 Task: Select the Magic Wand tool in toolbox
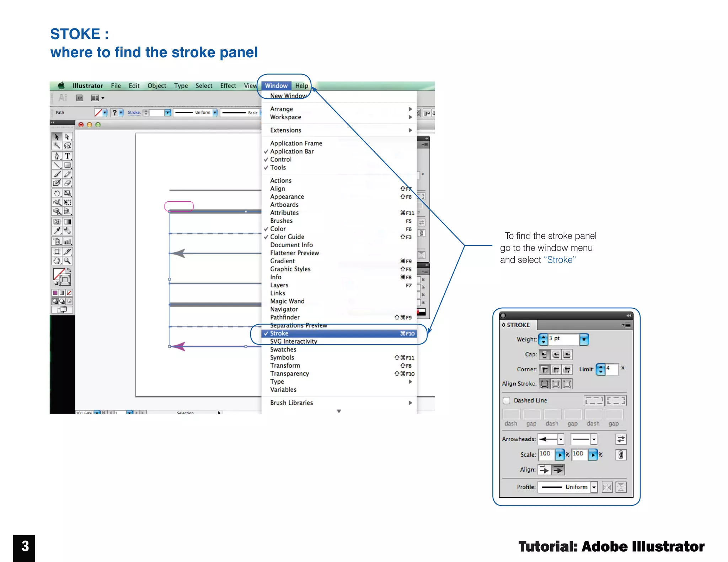[x=57, y=146]
